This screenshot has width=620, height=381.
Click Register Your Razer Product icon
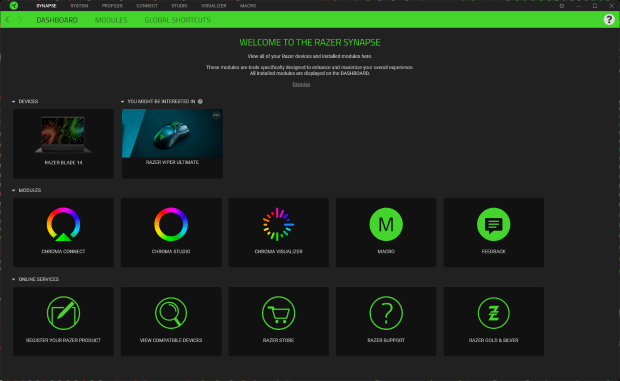pyautogui.click(x=63, y=313)
